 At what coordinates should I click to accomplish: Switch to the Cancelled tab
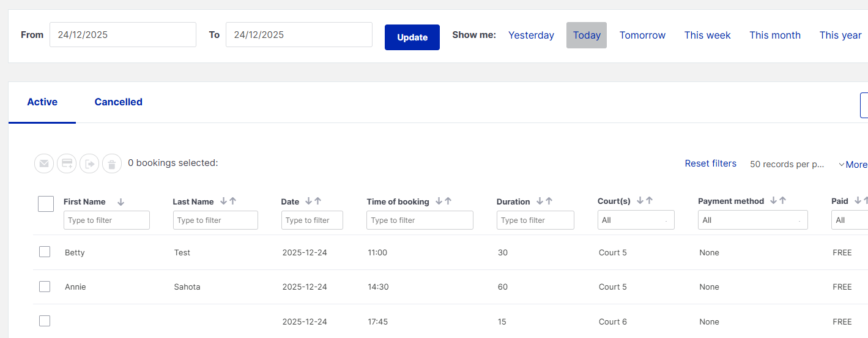click(118, 102)
